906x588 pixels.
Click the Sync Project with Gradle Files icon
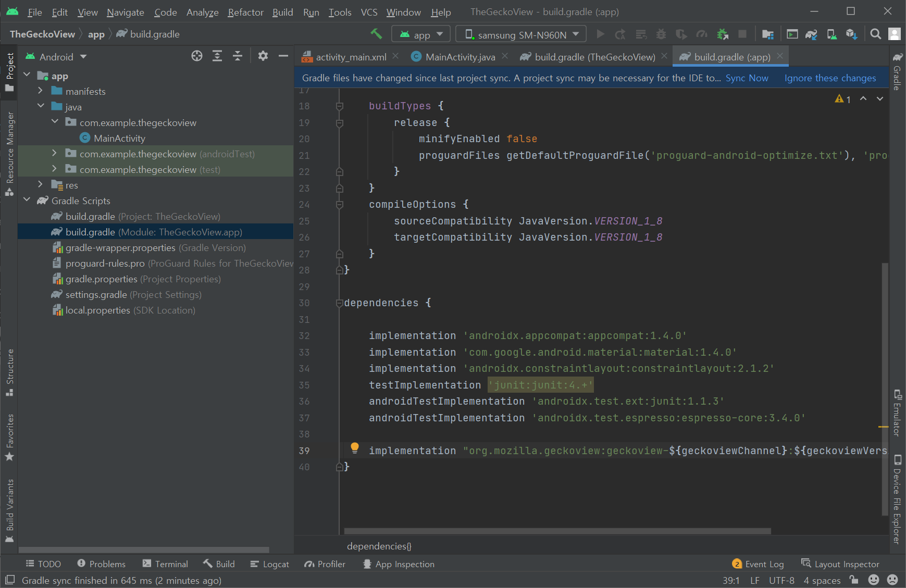coord(811,34)
